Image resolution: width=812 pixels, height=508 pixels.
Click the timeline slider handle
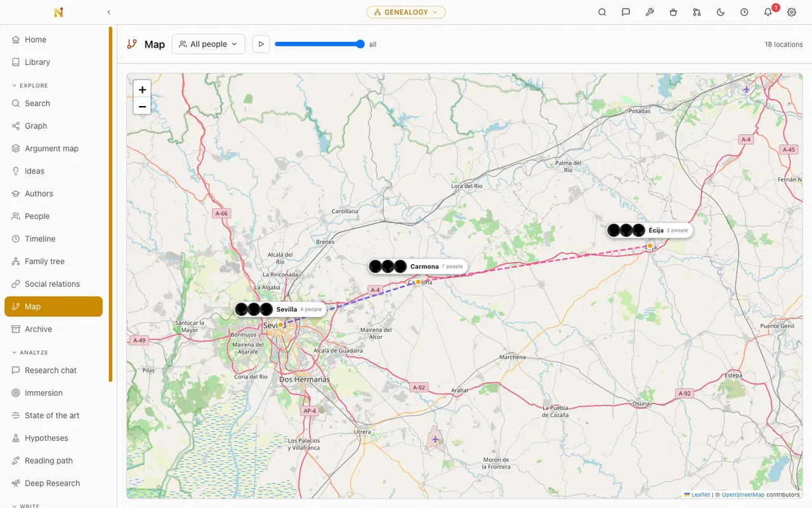point(360,44)
